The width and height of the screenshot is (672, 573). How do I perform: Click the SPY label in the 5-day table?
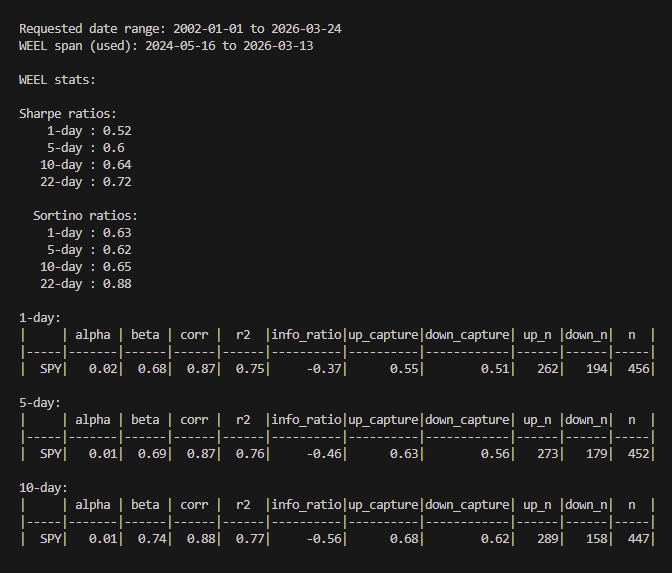coord(51,453)
